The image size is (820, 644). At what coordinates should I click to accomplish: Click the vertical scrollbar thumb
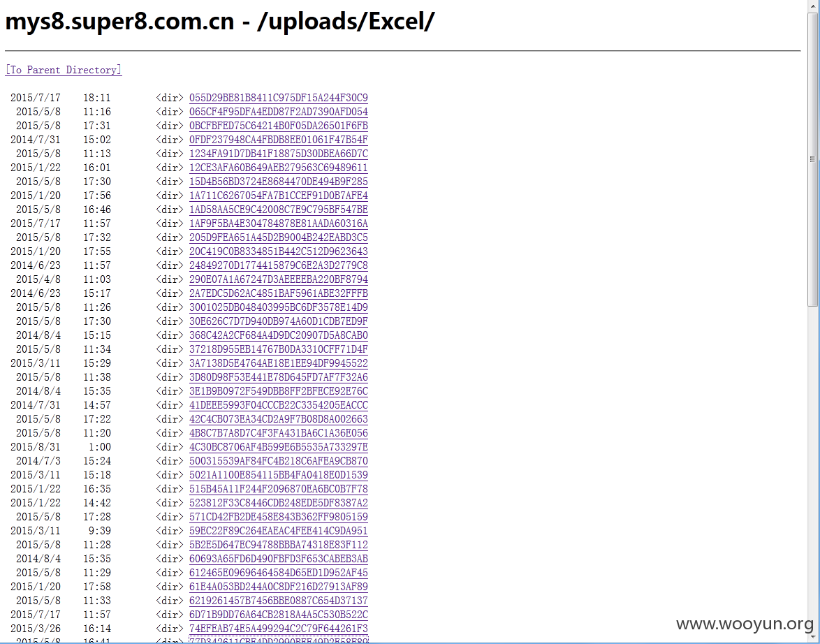[x=812, y=159]
